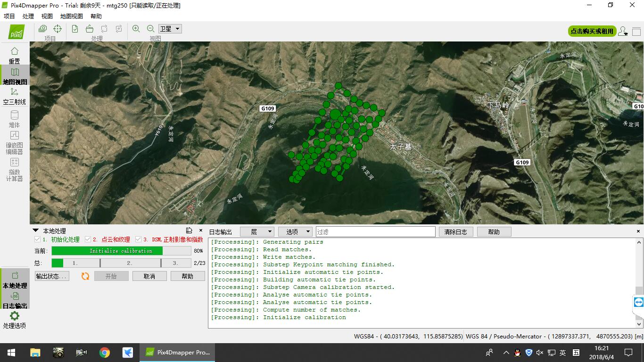Image resolution: width=644 pixels, height=362 pixels.
Task: Click the Pix4D logo icon
Action: click(17, 32)
